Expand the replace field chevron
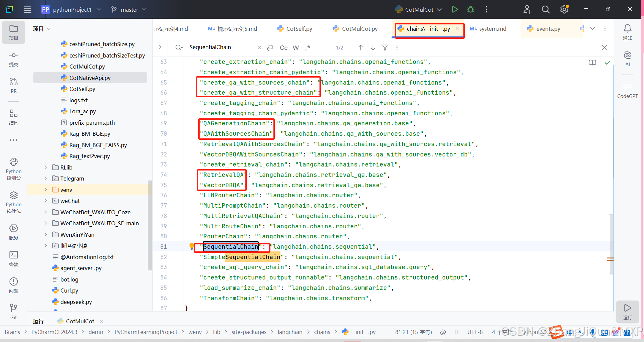 pos(160,47)
